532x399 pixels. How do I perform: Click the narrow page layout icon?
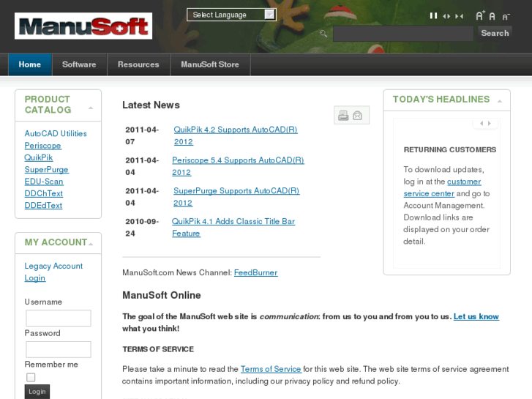click(459, 16)
